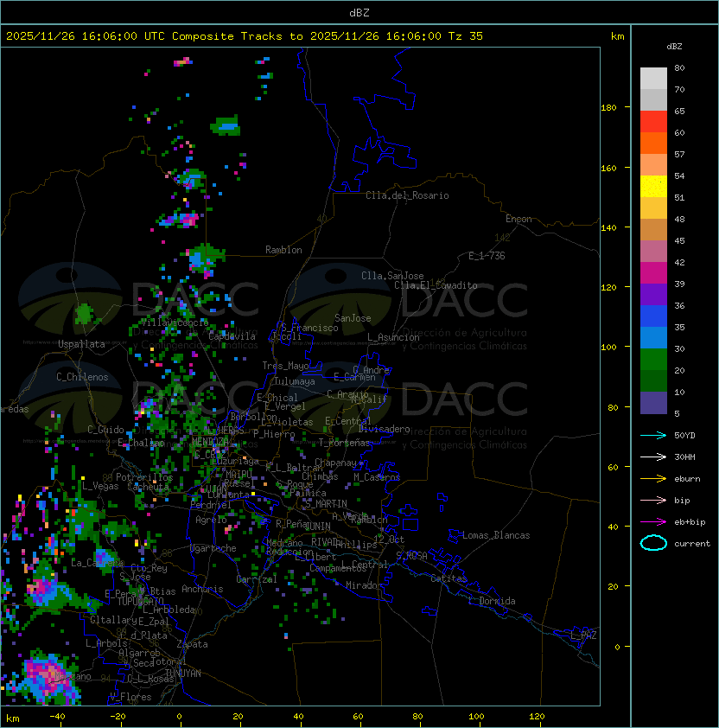719x728 pixels.
Task: Click the 'L_Vegas' place label
Action: pyautogui.click(x=100, y=486)
